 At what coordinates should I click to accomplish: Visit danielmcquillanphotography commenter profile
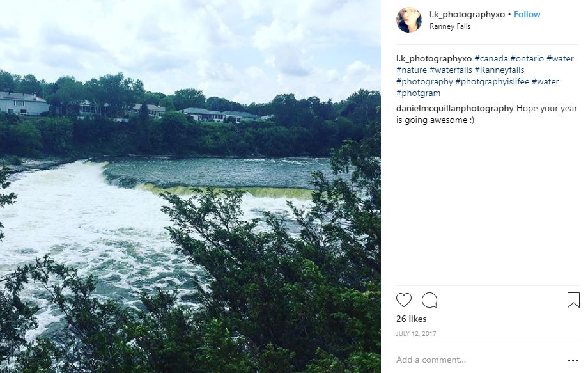point(455,109)
